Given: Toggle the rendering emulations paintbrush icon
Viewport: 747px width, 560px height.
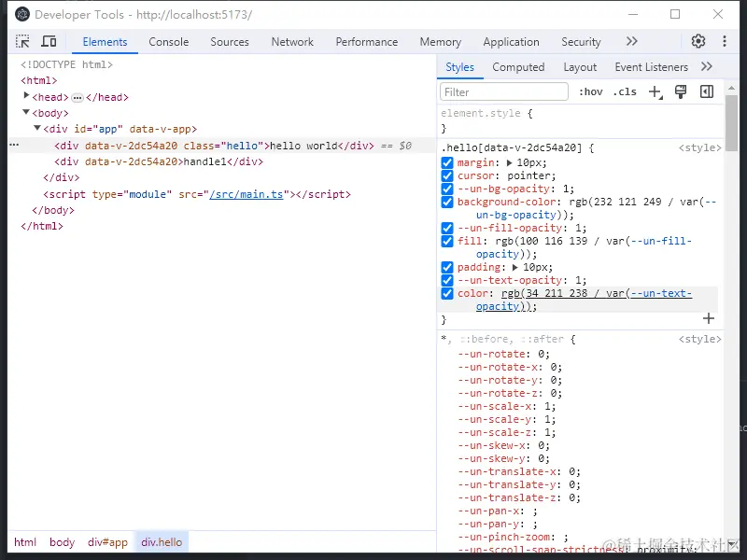Looking at the screenshot, I should pos(681,91).
